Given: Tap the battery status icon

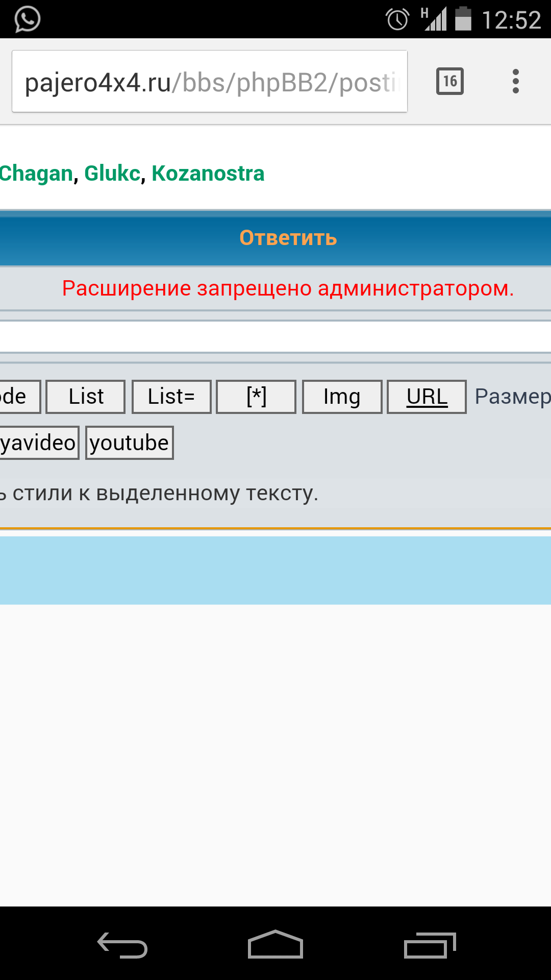Looking at the screenshot, I should [463, 19].
